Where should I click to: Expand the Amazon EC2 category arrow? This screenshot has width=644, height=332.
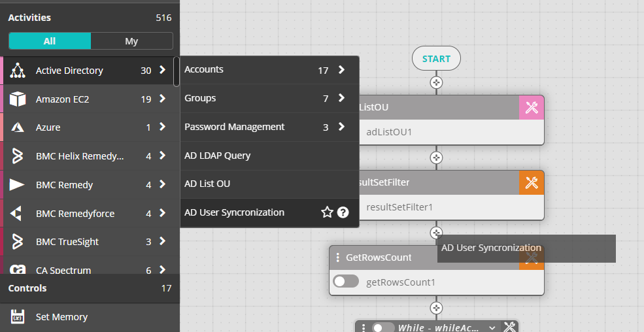point(163,99)
